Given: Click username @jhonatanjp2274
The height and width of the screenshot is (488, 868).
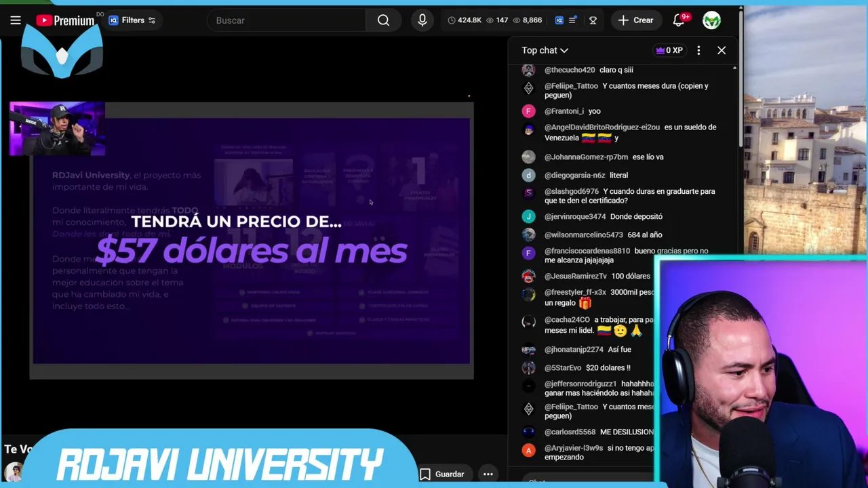Looking at the screenshot, I should click(574, 349).
